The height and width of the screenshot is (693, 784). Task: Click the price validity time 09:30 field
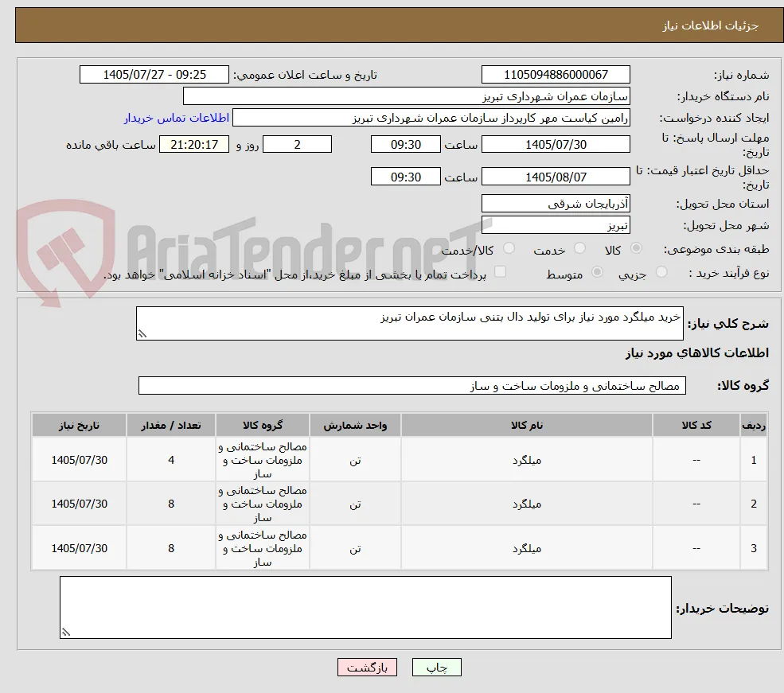tap(405, 177)
